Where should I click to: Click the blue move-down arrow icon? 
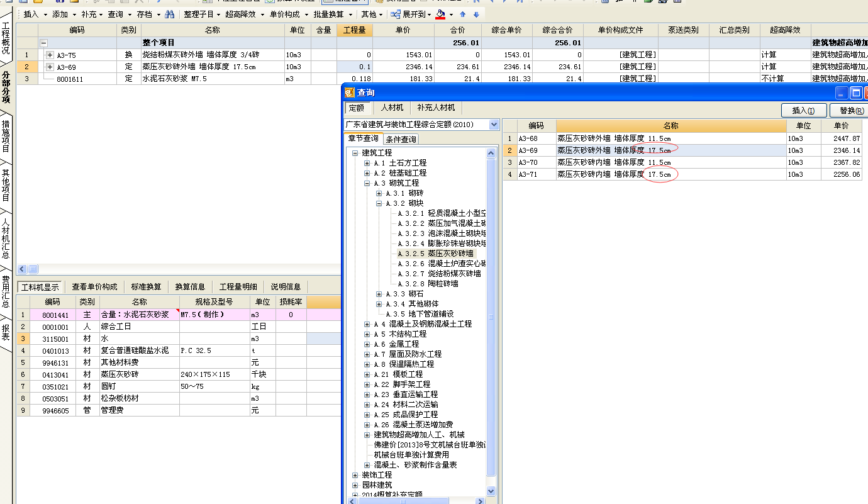pyautogui.click(x=476, y=14)
